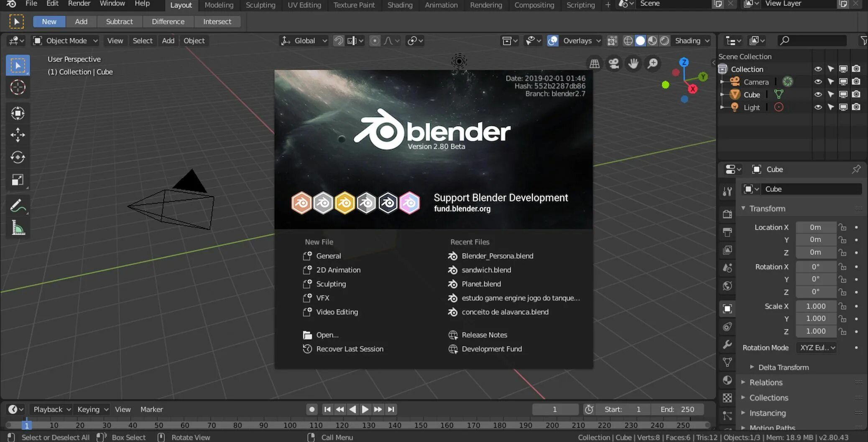This screenshot has width=868, height=442.
Task: Switch to the Sculpting workspace tab
Action: (260, 5)
